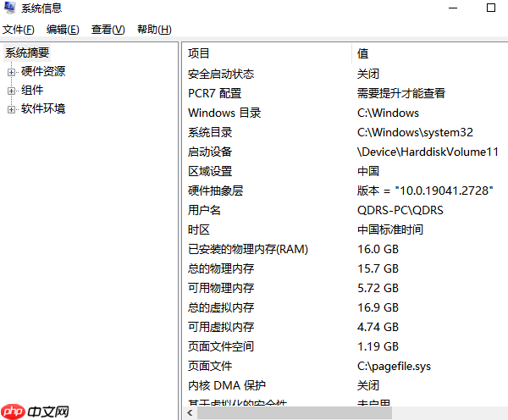This screenshot has height=420, width=508.
Task: Click the value 16.0 GB
Action: pyautogui.click(x=378, y=249)
